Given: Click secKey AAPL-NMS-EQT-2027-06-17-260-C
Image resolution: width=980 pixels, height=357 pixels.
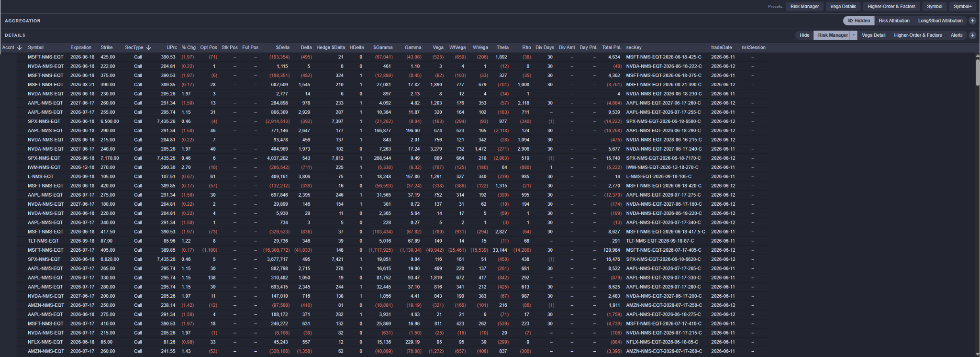Looking at the screenshot, I should point(663,103).
